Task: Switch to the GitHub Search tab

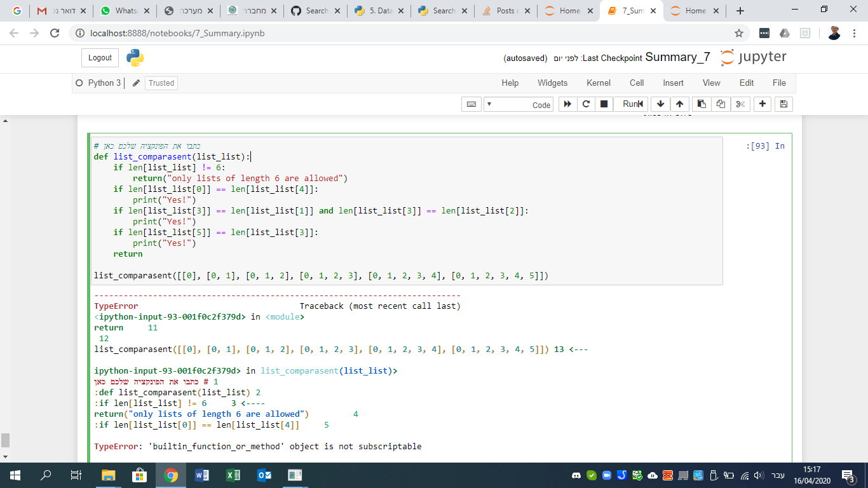Action: [x=314, y=11]
